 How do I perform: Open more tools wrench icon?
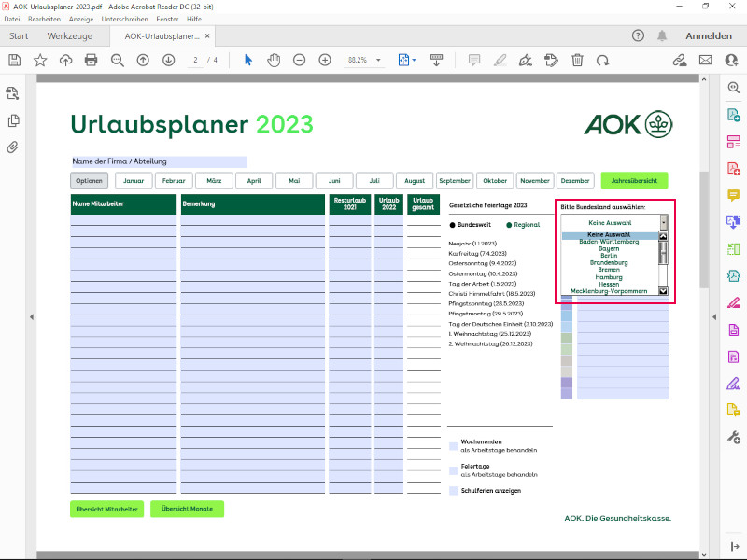pos(734,437)
